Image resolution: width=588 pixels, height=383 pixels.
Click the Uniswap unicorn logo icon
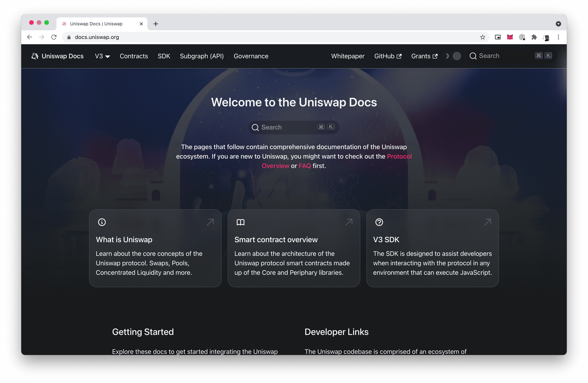(x=35, y=56)
